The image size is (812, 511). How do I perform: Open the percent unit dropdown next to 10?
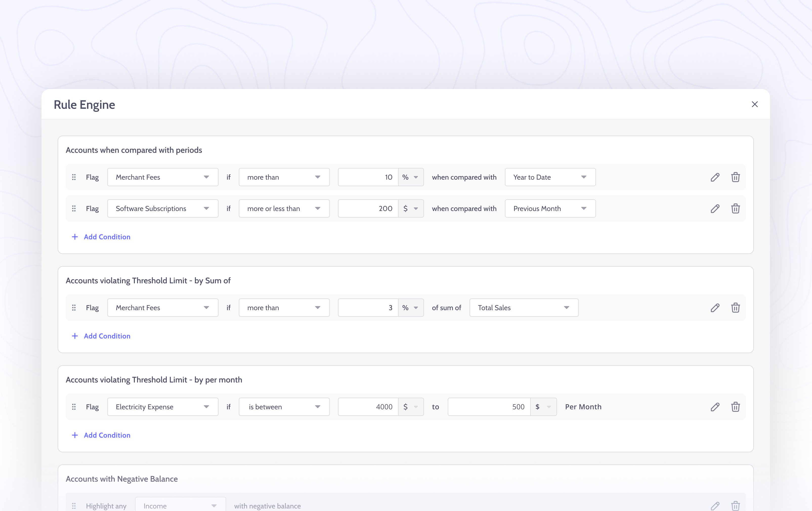(x=411, y=177)
